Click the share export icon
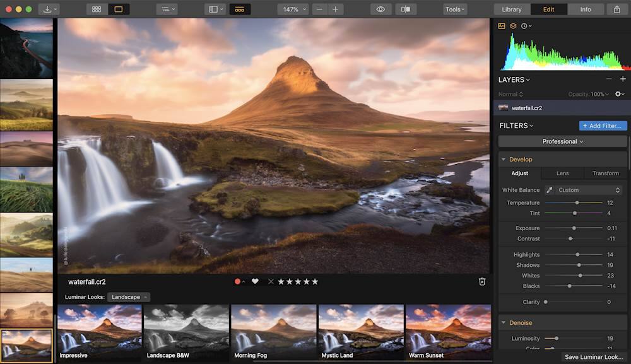631x364 pixels. [x=616, y=9]
